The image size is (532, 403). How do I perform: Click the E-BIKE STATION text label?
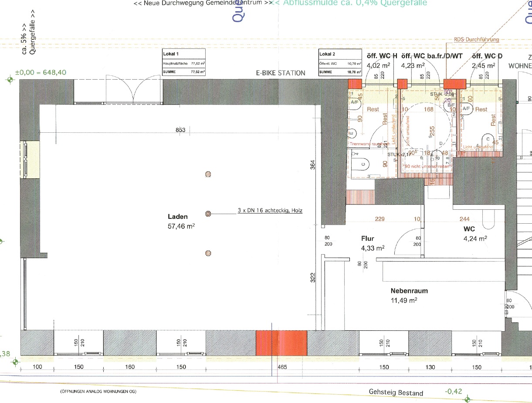click(281, 73)
